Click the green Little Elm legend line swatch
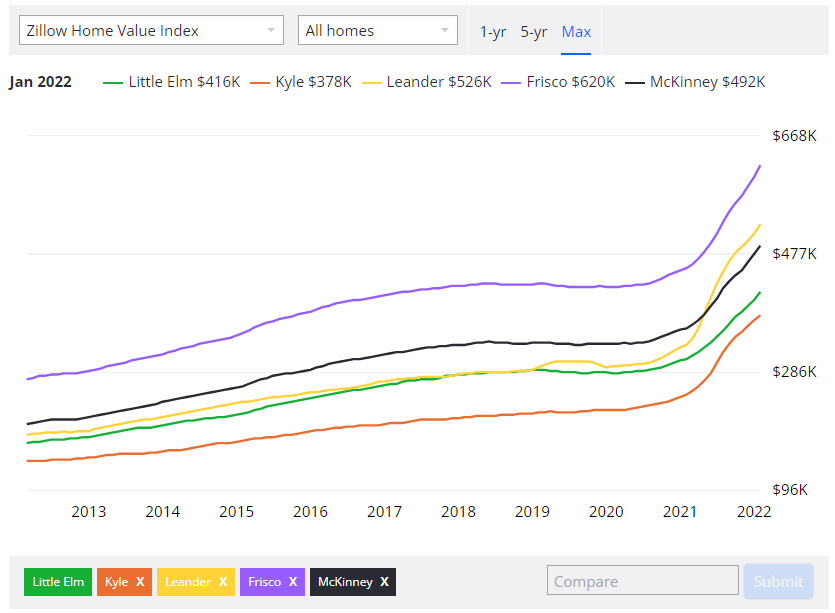This screenshot has height=613, width=835. (x=113, y=83)
